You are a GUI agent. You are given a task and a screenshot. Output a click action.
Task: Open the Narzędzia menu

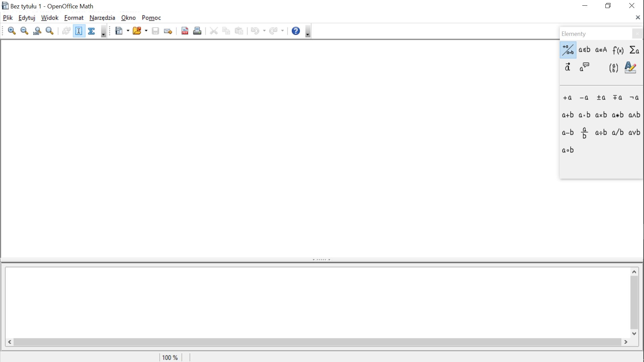click(102, 18)
